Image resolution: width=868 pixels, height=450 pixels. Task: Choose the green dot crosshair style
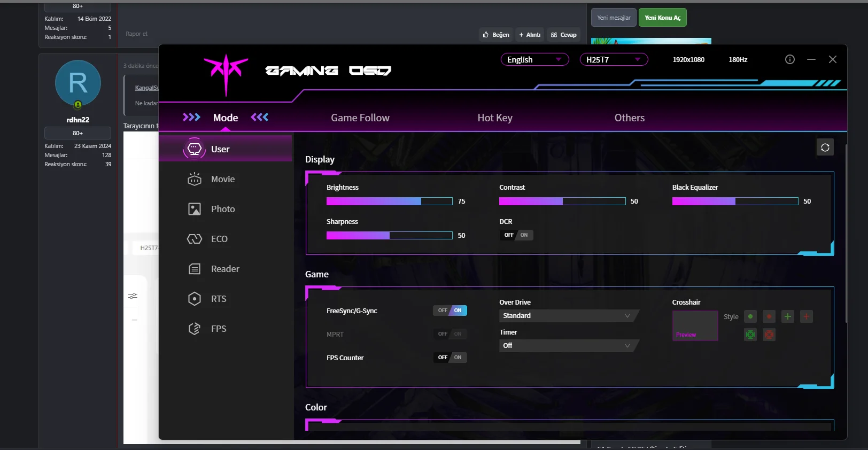750,316
